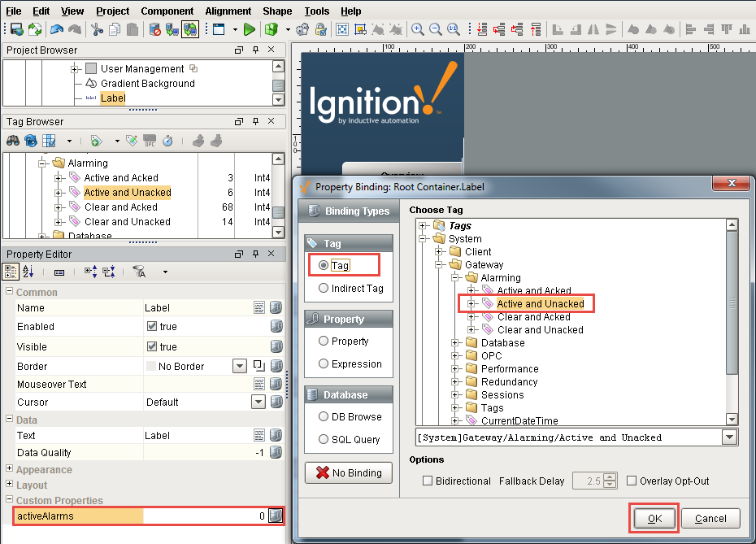
Task: Choose the SQL Query binding type
Action: (324, 439)
